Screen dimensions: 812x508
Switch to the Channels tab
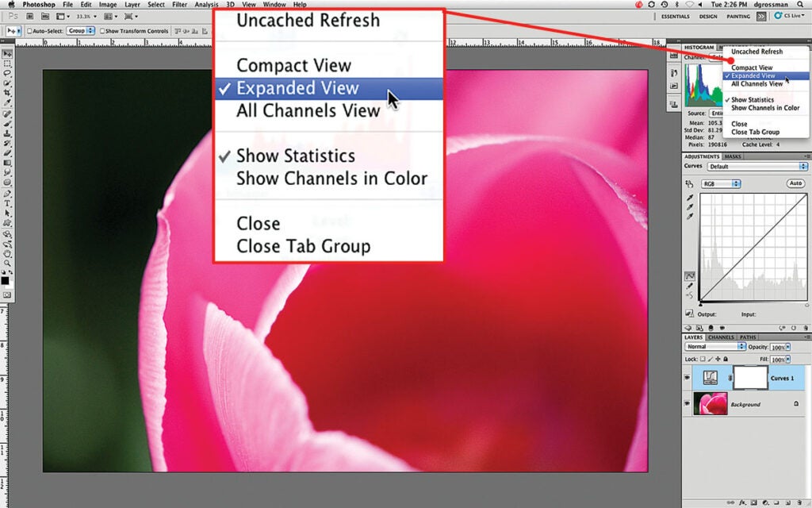[x=721, y=337]
